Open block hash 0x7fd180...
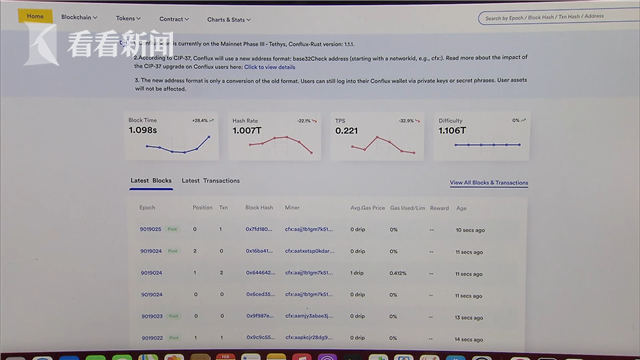The image size is (640, 360). [259, 229]
